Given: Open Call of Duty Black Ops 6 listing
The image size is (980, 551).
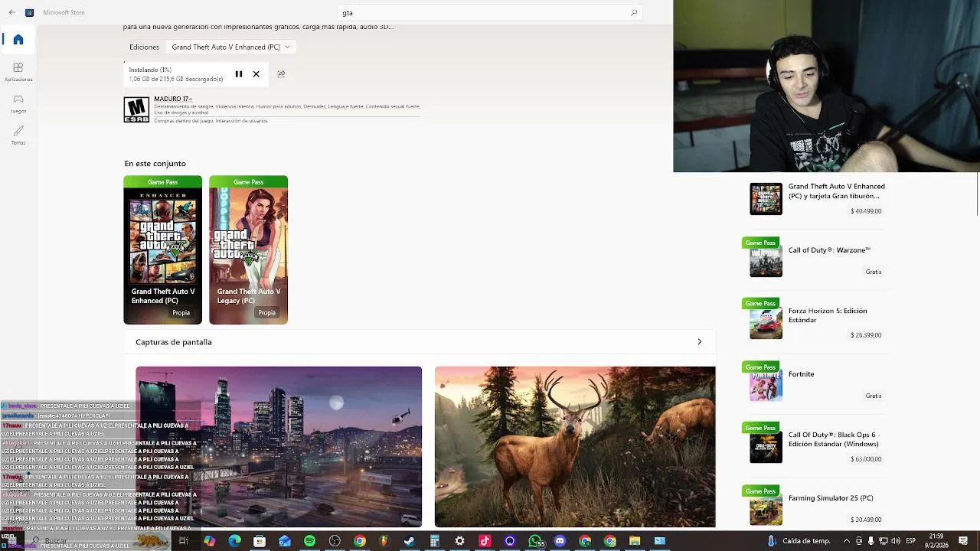Looking at the screenshot, I should (818, 444).
